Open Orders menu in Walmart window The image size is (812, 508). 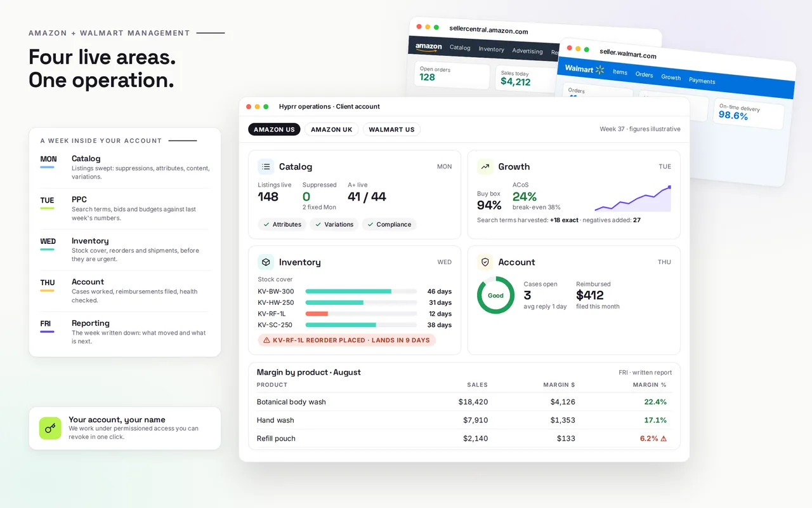[x=644, y=74]
